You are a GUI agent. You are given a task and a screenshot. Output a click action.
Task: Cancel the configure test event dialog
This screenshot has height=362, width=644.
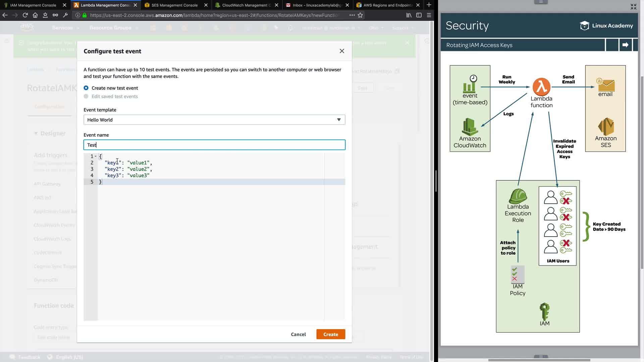(298, 334)
